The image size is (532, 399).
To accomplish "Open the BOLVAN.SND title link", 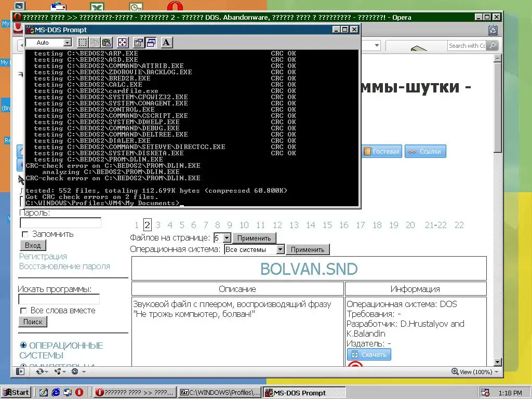I will tap(309, 269).
